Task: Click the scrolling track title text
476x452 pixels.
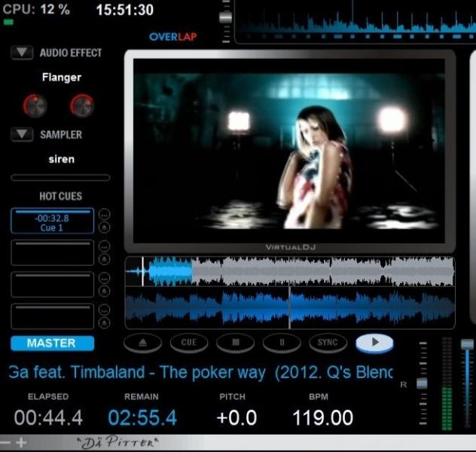Action: click(x=200, y=372)
